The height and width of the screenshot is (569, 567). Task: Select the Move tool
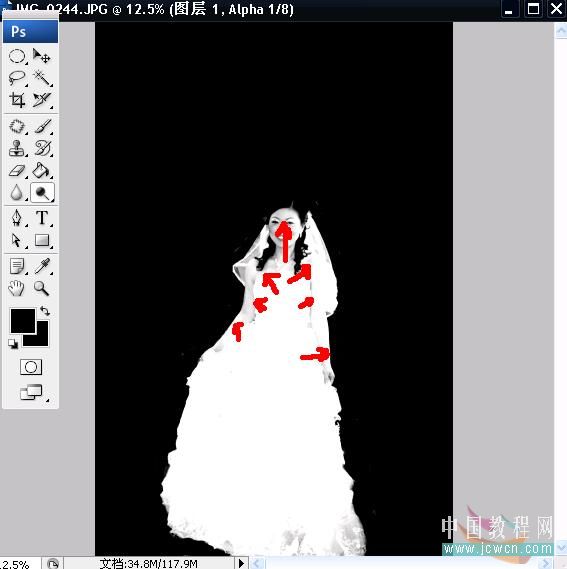(41, 56)
